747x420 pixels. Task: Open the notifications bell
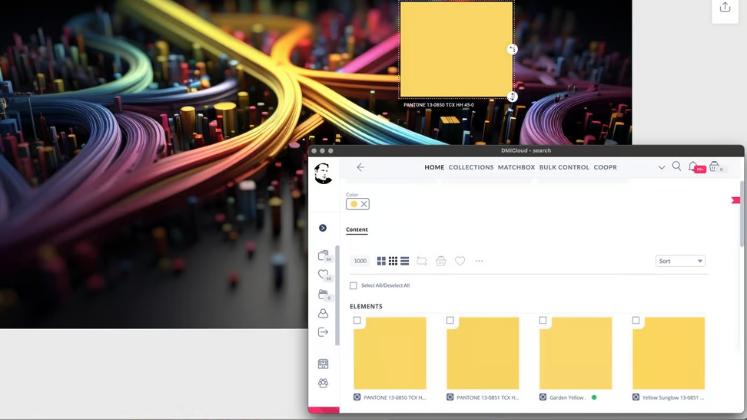pos(693,167)
